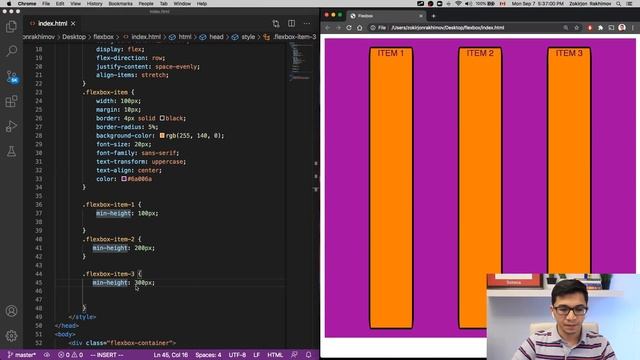Click the head breadcrumb
The width and height of the screenshot is (640, 360).
(x=212, y=37)
